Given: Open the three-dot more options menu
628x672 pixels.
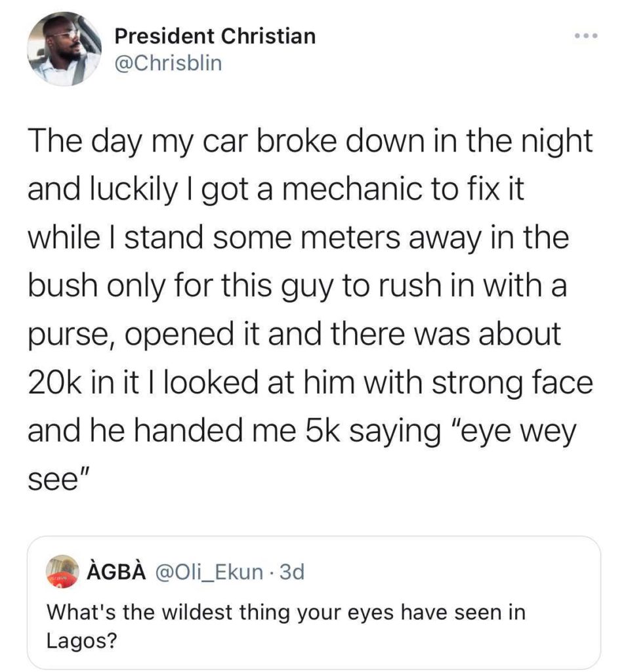Looking at the screenshot, I should 583,36.
